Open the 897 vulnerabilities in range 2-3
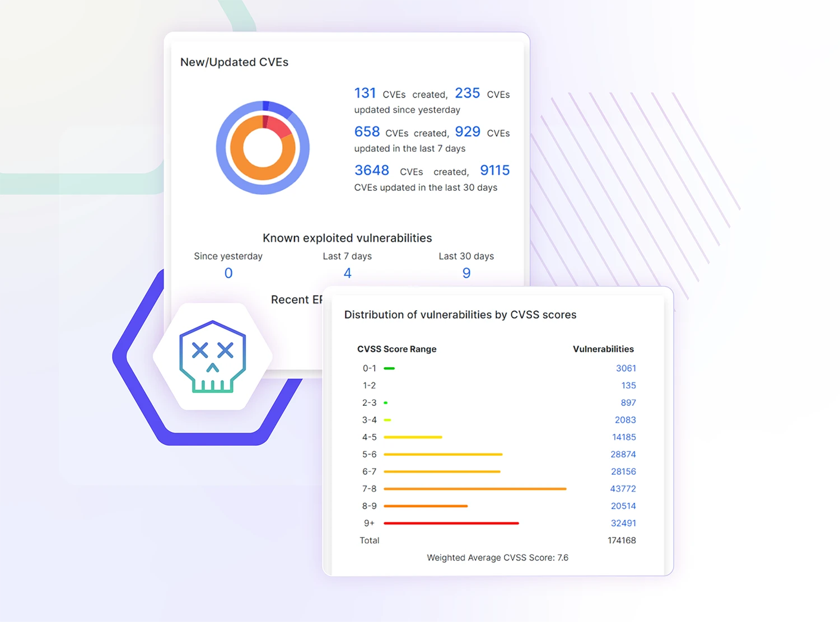The height and width of the screenshot is (622, 840). [x=628, y=403]
